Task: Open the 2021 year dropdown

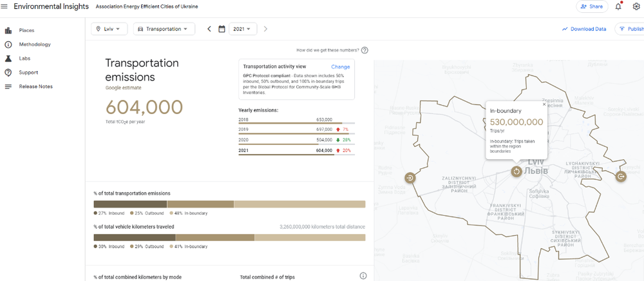Action: pyautogui.click(x=243, y=29)
